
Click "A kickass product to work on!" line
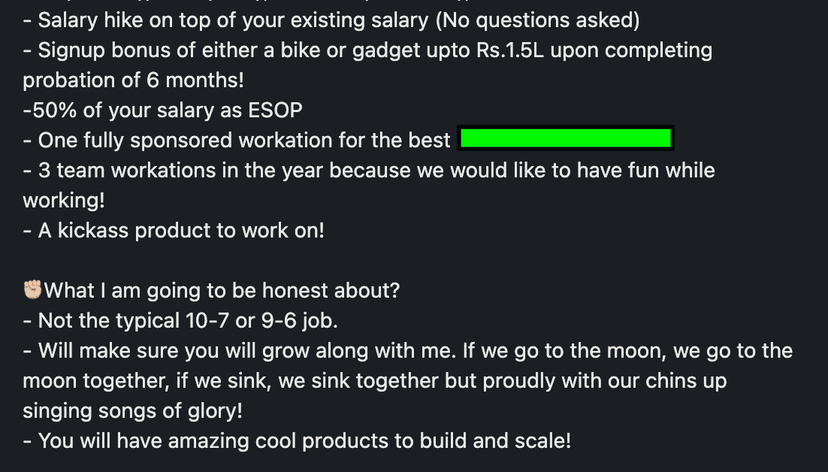[x=180, y=230]
